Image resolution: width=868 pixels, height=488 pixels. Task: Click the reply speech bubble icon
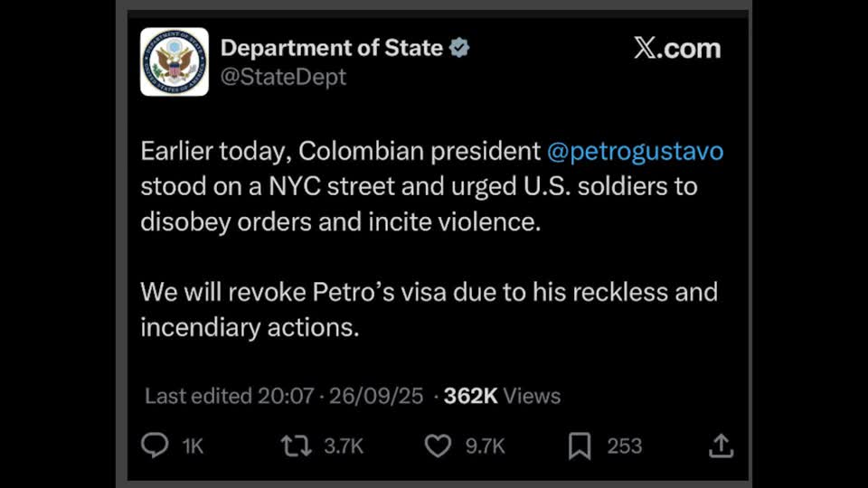coord(155,446)
